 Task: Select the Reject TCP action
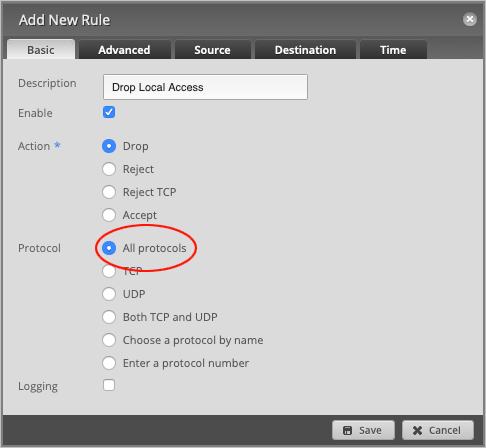[x=109, y=192]
